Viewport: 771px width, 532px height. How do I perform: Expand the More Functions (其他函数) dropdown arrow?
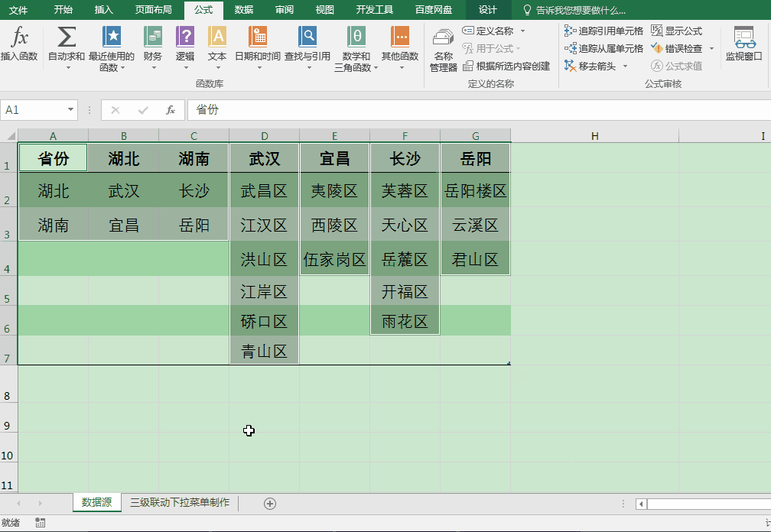[x=402, y=68]
